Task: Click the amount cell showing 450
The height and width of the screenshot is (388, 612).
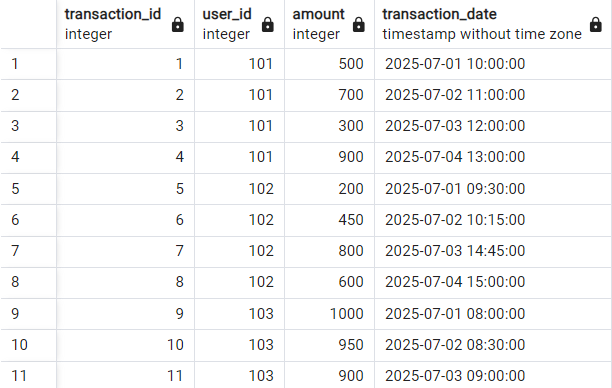Action: (329, 220)
